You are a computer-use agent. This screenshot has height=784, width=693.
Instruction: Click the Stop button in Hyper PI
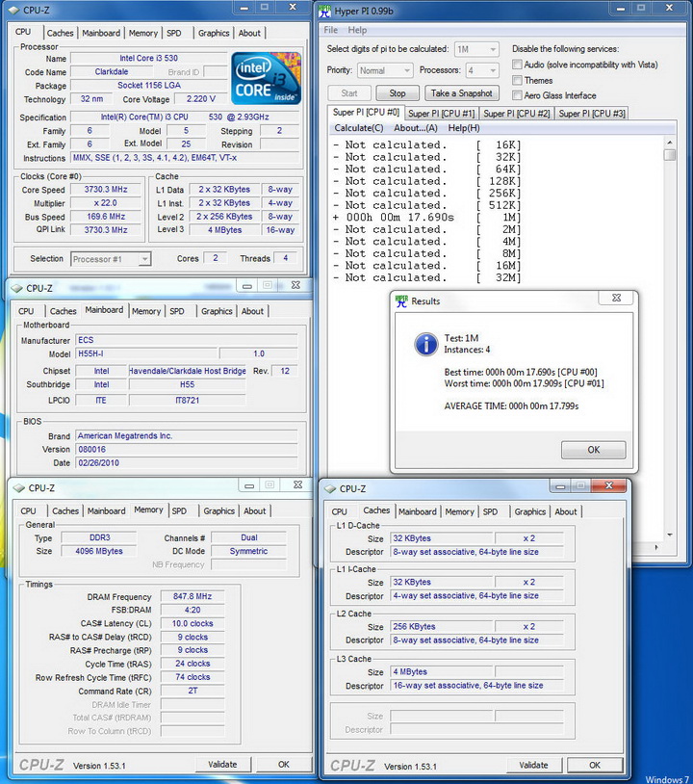point(398,93)
